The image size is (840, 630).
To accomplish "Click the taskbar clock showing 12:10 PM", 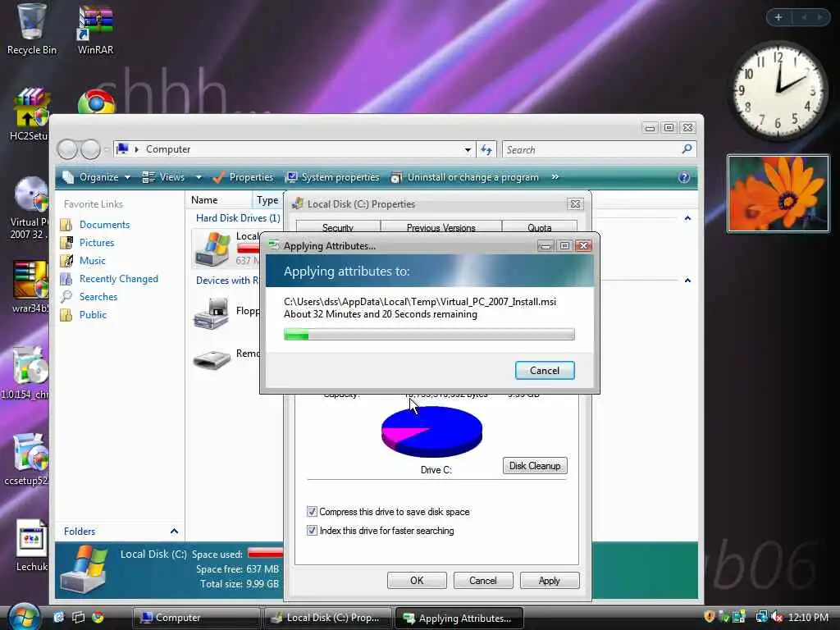I will tap(808, 617).
